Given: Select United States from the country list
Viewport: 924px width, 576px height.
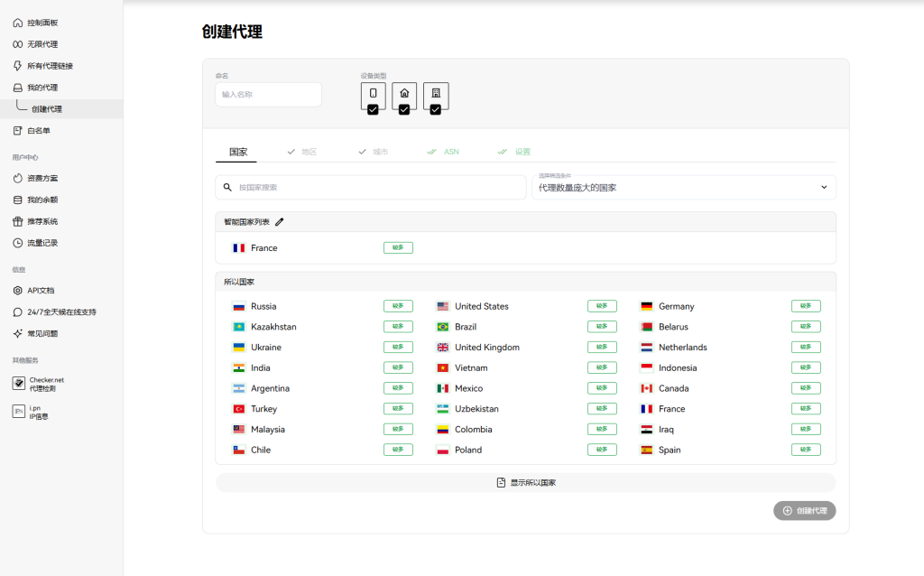Looking at the screenshot, I should click(x=481, y=306).
